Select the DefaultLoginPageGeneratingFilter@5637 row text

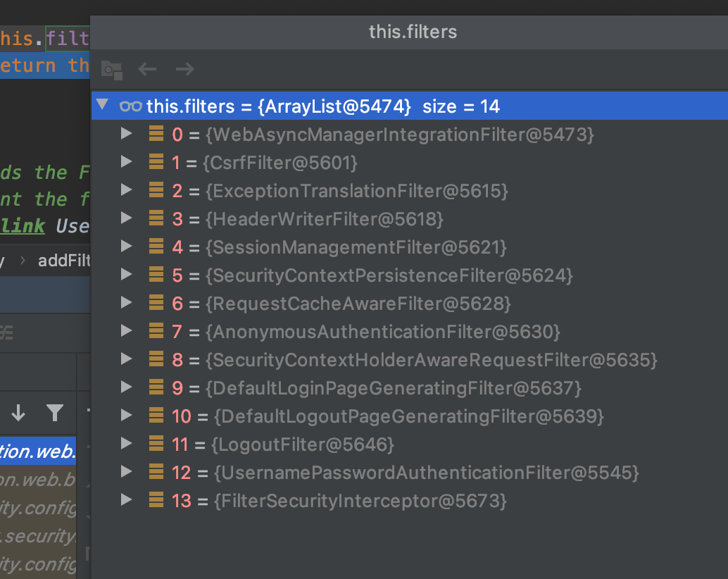tap(394, 388)
